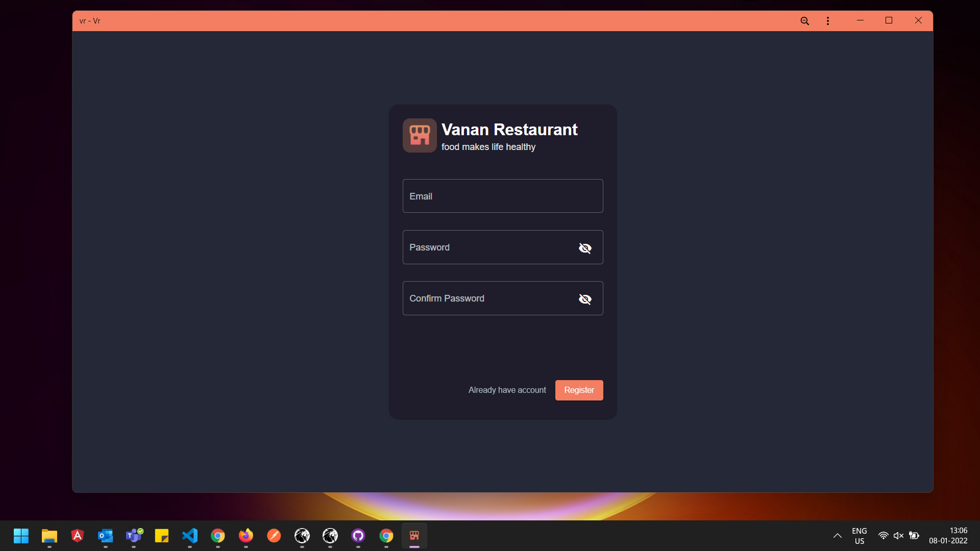Screen dimensions: 980x551
Task: Launch Postman from the taskbar
Action: (x=274, y=536)
